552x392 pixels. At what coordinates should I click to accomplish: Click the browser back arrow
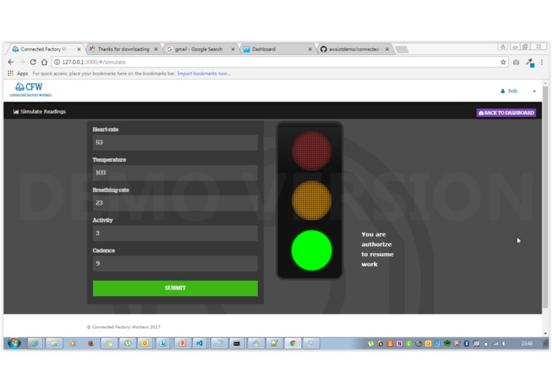click(x=11, y=62)
